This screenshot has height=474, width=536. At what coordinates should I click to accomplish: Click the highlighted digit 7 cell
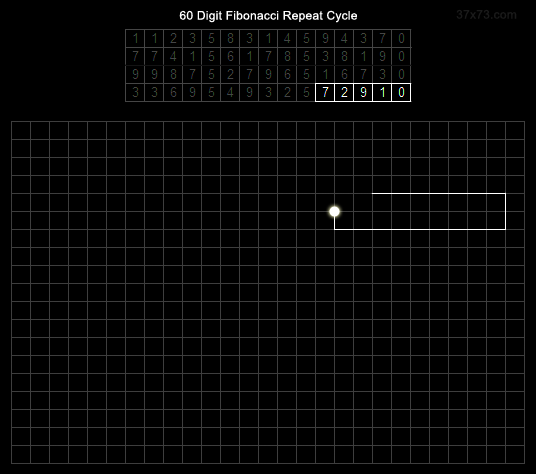click(325, 92)
